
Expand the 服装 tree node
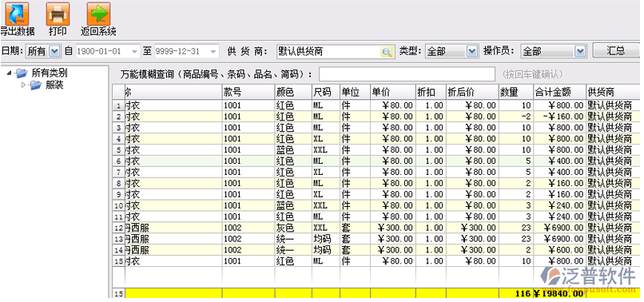[23, 85]
